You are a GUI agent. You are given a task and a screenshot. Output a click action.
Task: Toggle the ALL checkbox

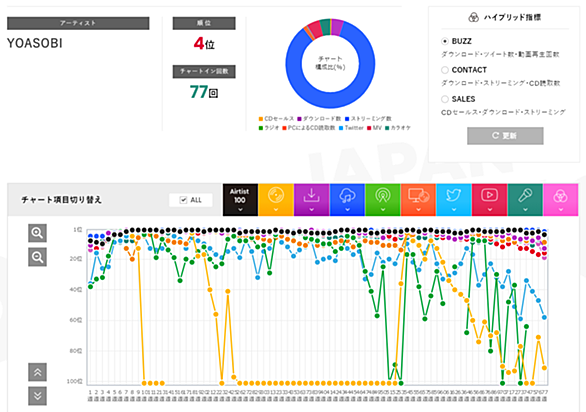click(x=183, y=200)
